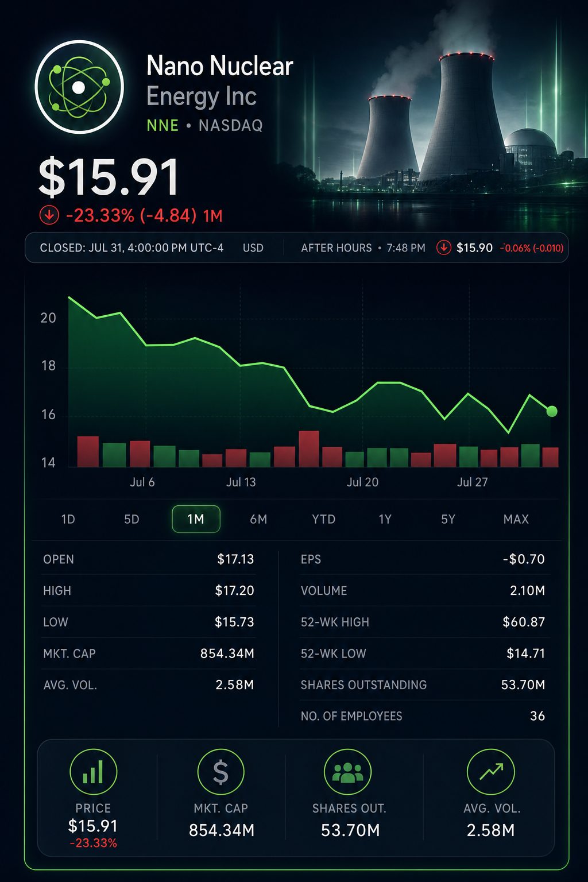
Task: Click the OPEN value $17.13
Action: 235,559
